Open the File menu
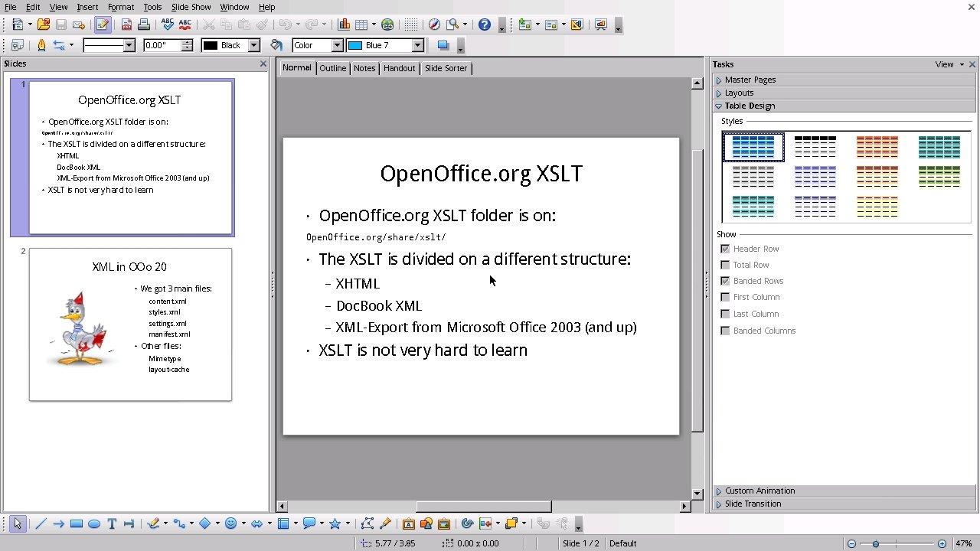The width and height of the screenshot is (980, 551). click(x=11, y=7)
